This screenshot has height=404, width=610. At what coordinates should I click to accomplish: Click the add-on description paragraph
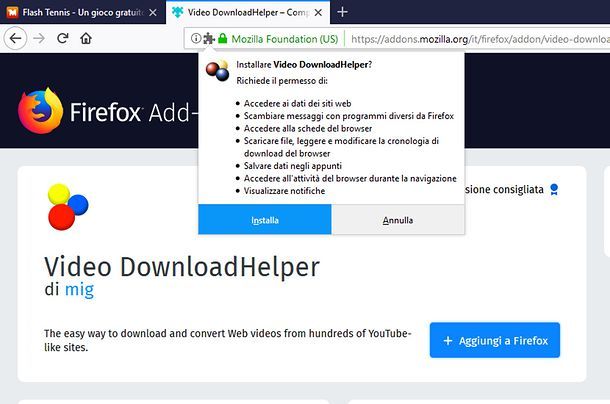point(228,340)
